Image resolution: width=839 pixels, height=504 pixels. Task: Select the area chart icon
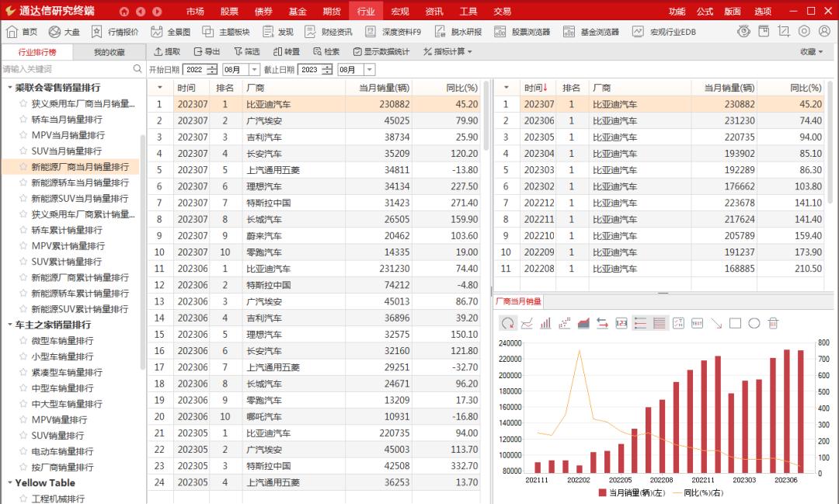[x=583, y=323]
